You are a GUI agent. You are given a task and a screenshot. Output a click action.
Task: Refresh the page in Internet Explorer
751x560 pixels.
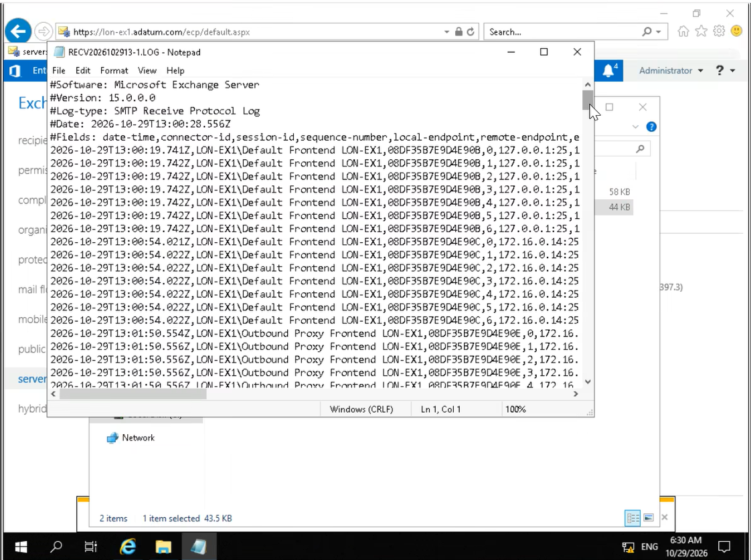(471, 31)
